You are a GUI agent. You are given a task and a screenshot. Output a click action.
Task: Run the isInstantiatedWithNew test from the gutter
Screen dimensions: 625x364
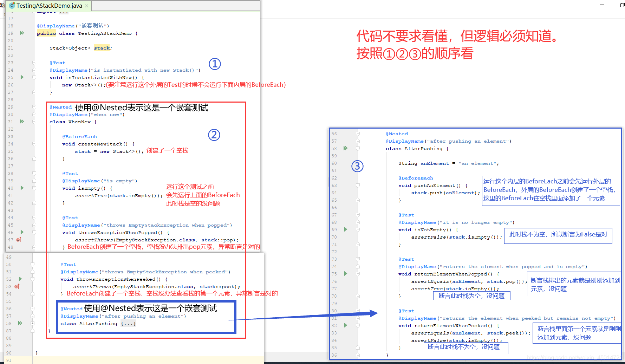click(22, 77)
